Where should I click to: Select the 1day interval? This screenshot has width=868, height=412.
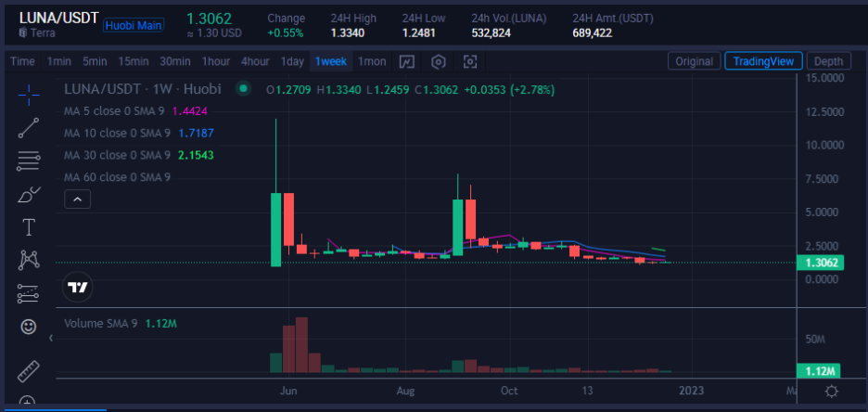point(292,61)
